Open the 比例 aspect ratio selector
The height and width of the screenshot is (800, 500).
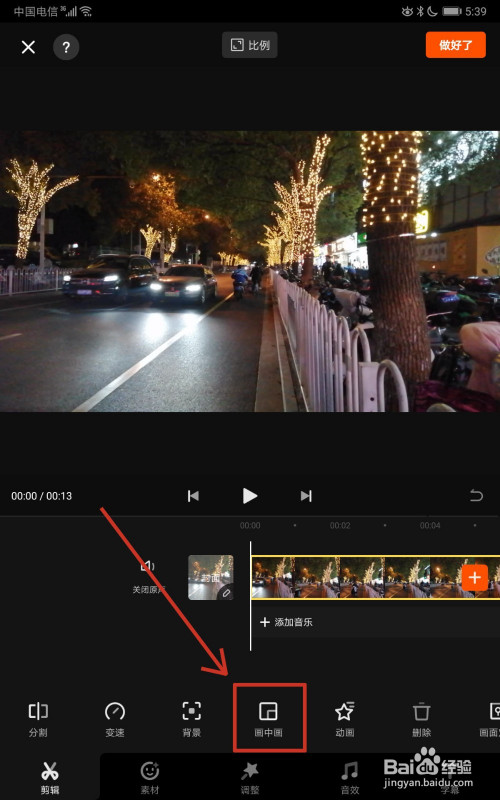pos(249,45)
